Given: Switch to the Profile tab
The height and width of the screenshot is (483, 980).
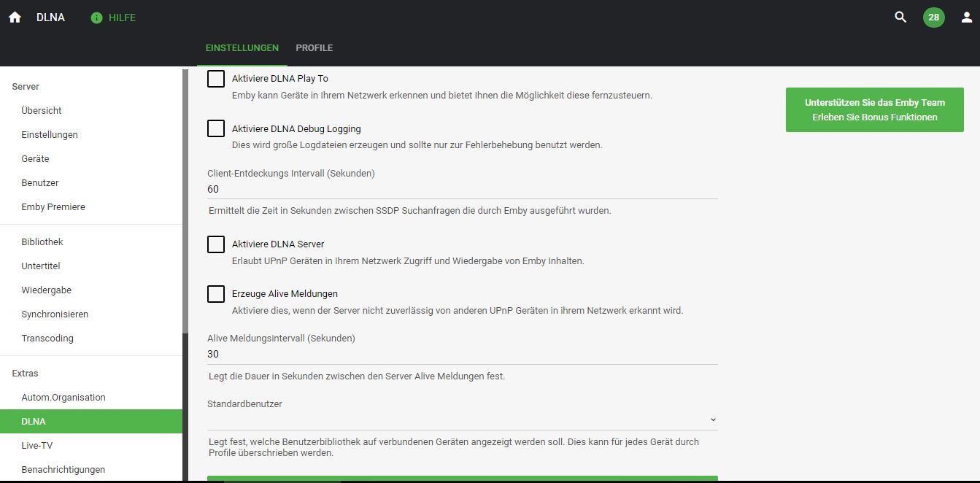Looking at the screenshot, I should (x=315, y=48).
